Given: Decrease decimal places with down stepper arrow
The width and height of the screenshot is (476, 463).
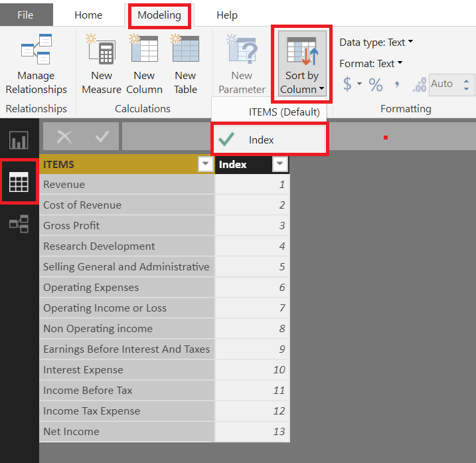Looking at the screenshot, I should tap(466, 89).
